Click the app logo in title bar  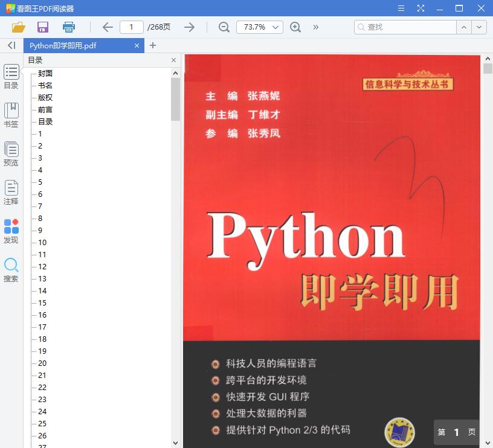(x=10, y=8)
